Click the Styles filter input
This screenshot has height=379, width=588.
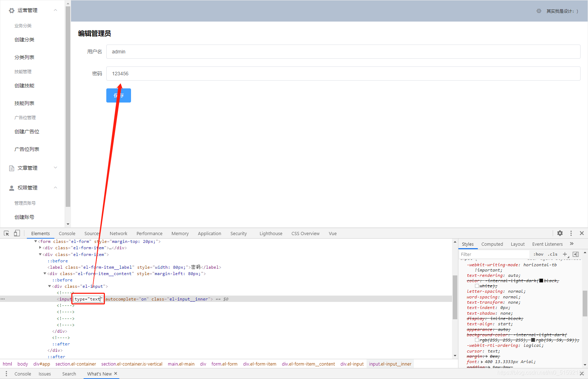[494, 254]
